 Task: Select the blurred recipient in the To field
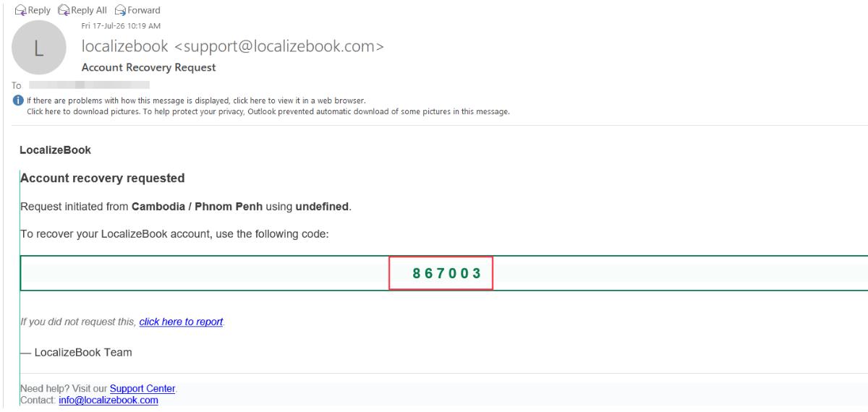(89, 85)
